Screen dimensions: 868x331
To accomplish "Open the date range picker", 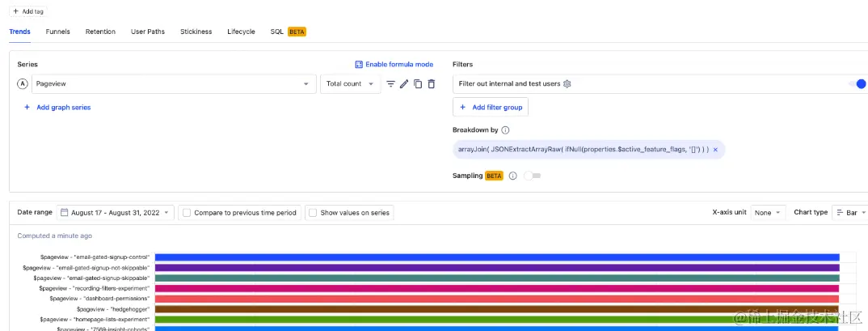I will [115, 212].
